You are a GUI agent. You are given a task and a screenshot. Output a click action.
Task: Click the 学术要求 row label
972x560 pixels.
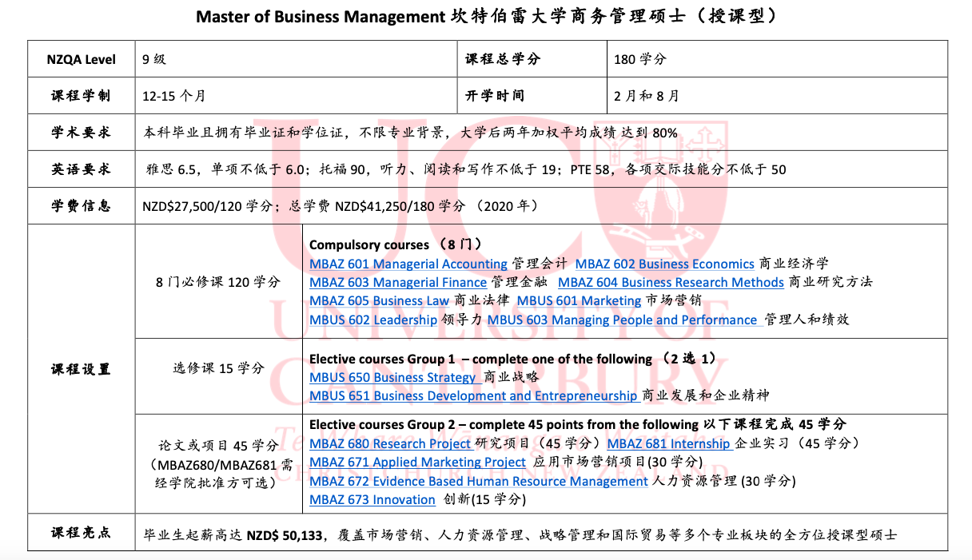(82, 133)
